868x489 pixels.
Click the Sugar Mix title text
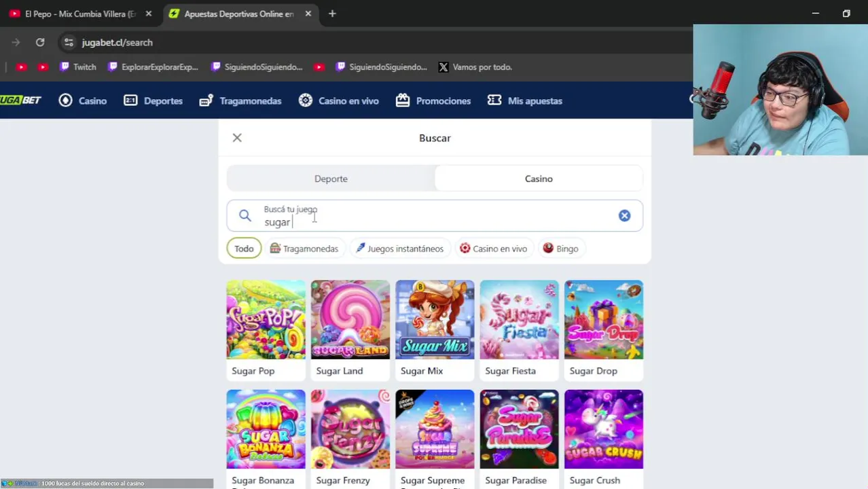pyautogui.click(x=422, y=371)
